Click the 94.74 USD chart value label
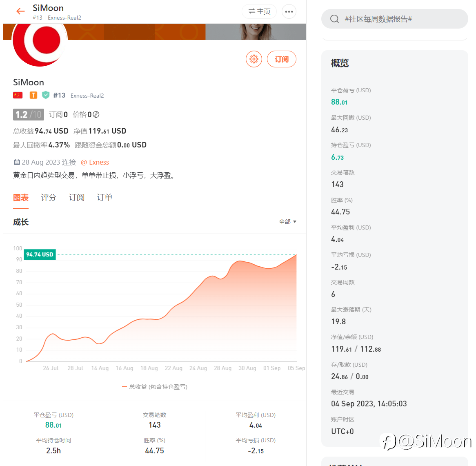This screenshot has width=476, height=466. pyautogui.click(x=40, y=254)
